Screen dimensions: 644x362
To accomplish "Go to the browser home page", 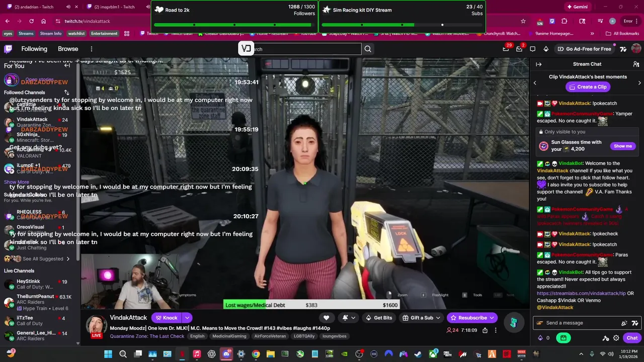I will point(43,21).
